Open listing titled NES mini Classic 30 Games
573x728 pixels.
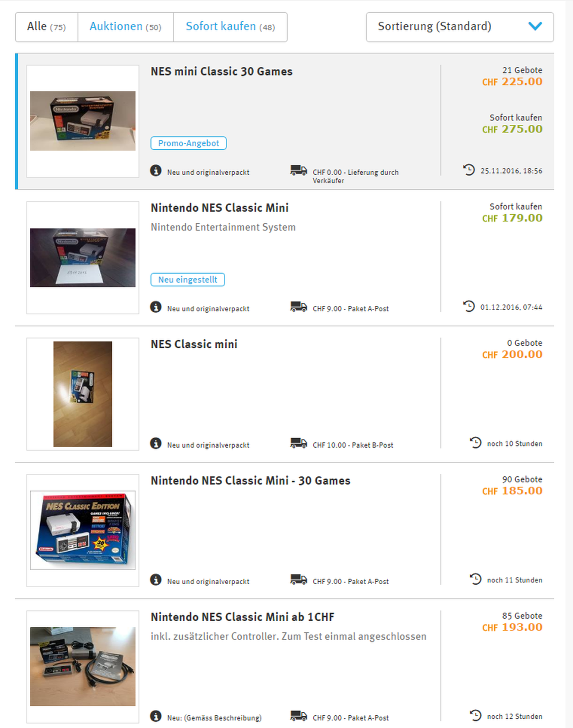[222, 71]
